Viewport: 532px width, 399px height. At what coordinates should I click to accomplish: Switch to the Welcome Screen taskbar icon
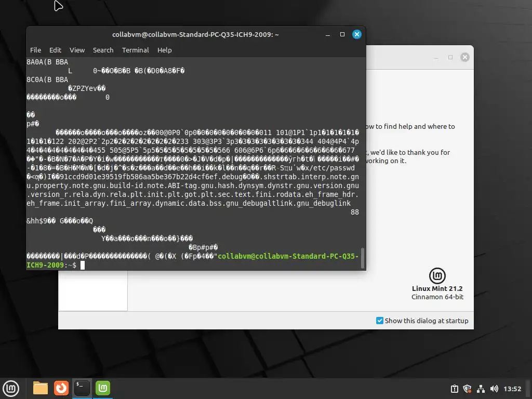pyautogui.click(x=103, y=388)
